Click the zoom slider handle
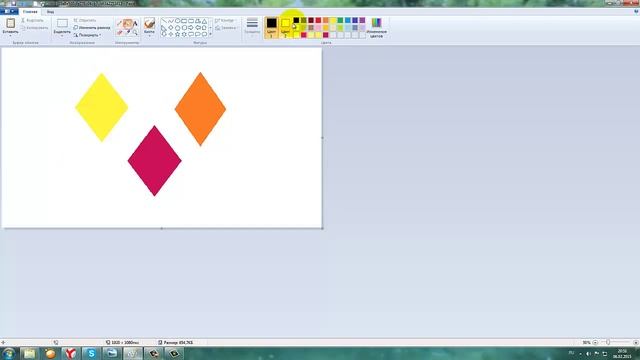This screenshot has height=360, width=640. [608, 342]
